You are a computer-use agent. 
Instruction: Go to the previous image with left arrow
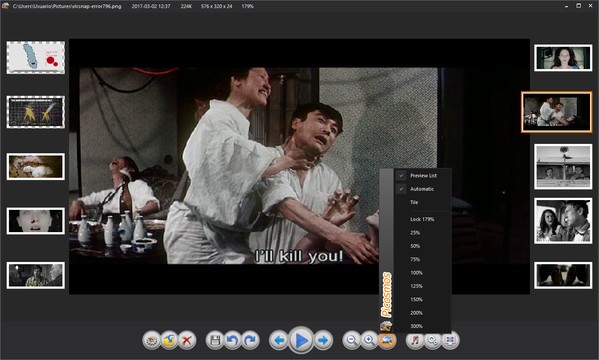(x=278, y=340)
